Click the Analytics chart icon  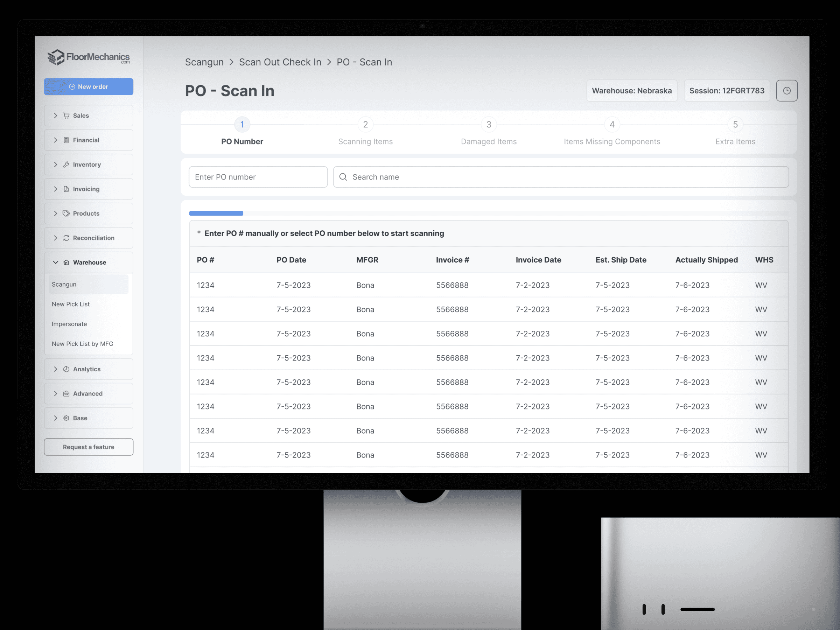66,369
